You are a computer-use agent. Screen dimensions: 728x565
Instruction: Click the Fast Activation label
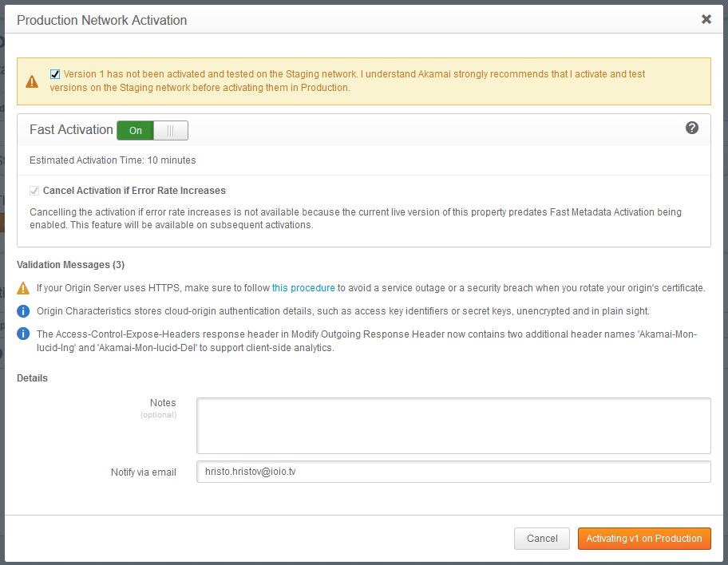(x=71, y=129)
